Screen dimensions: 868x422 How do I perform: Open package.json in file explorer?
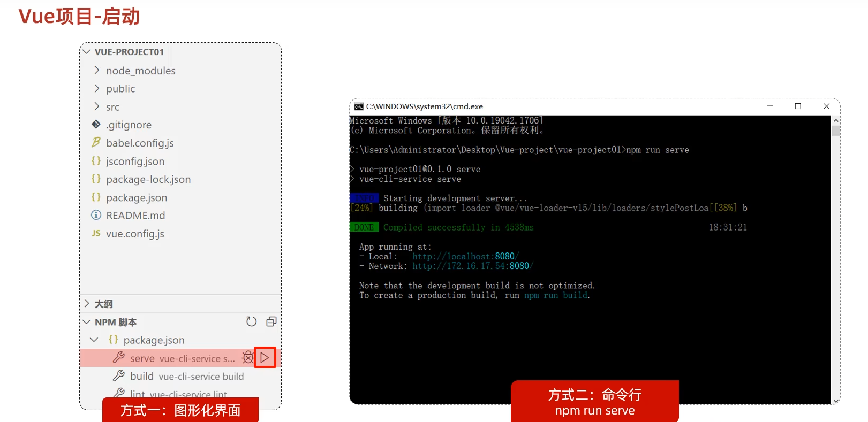(x=137, y=197)
